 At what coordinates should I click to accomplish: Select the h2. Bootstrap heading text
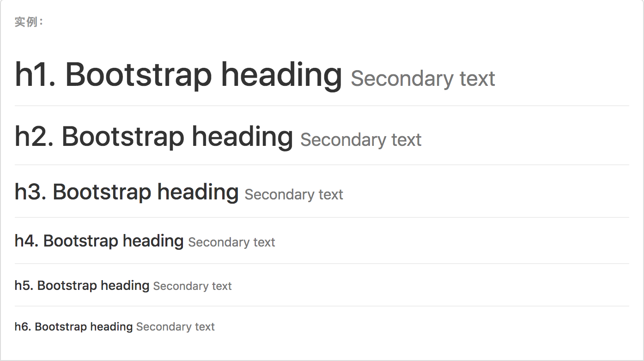154,137
